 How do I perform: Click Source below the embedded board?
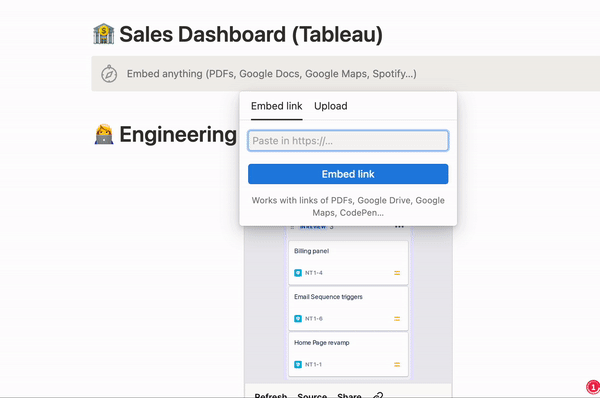312,395
